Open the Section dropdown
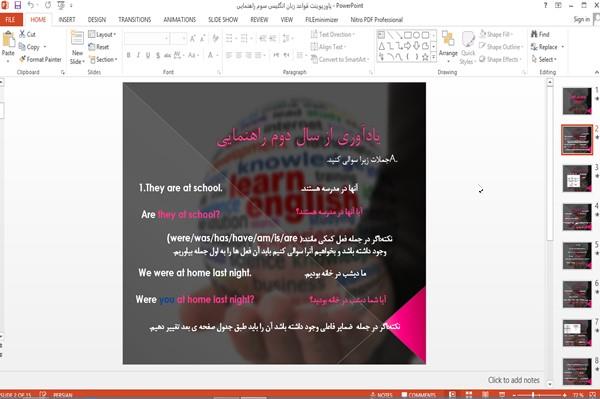Screen dimensions: 600x399 pyautogui.click(x=103, y=59)
